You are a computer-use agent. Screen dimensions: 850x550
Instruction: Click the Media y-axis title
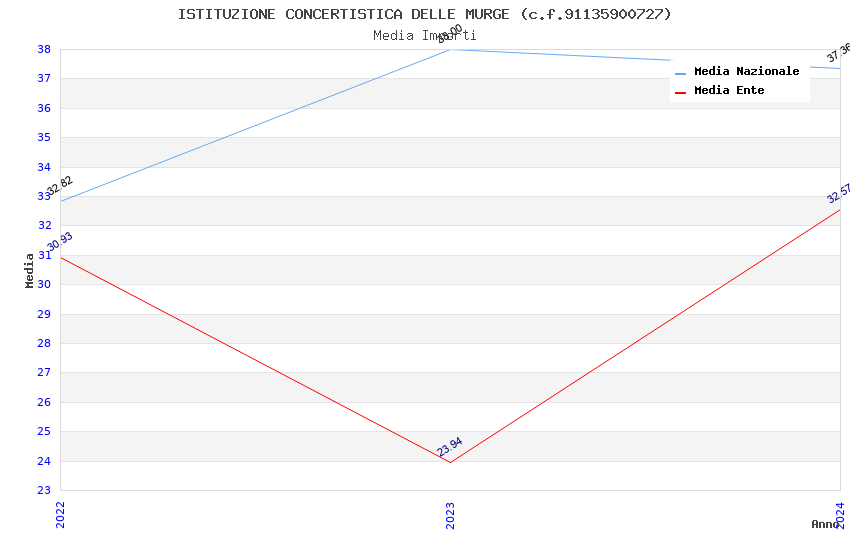[x=29, y=270]
